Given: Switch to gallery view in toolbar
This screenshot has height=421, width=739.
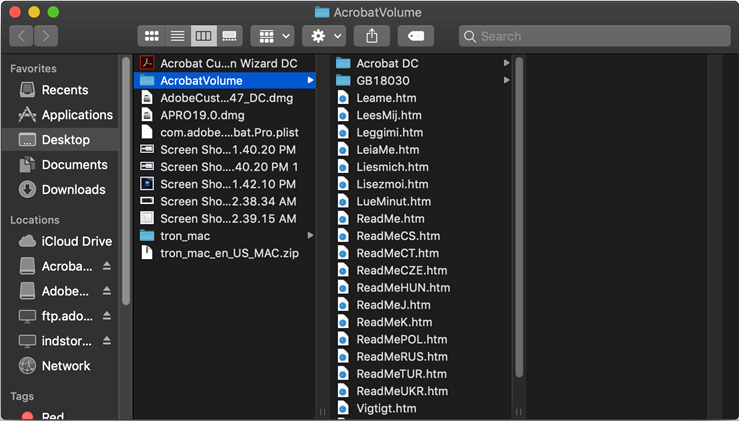Looking at the screenshot, I should (x=230, y=36).
